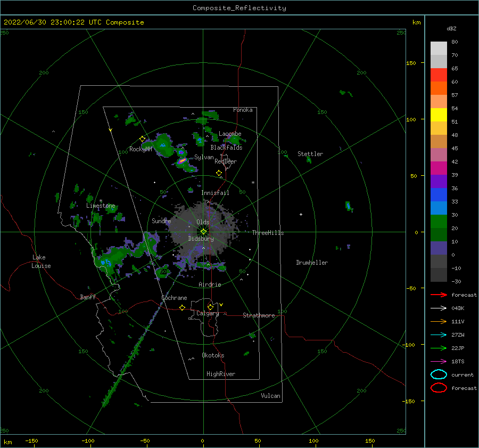Image resolution: width=479 pixels, height=448 pixels.
Task: Click the Sylvan label on the map
Action: click(204, 157)
